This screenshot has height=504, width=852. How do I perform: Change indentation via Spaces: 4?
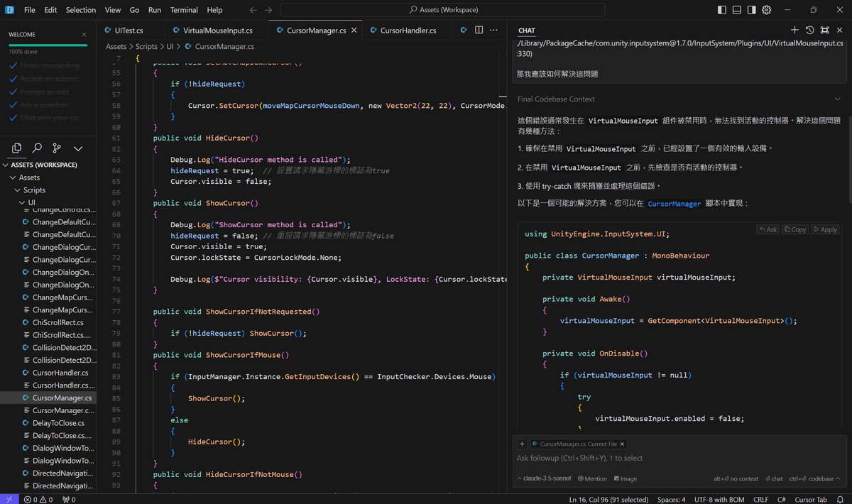pyautogui.click(x=670, y=499)
